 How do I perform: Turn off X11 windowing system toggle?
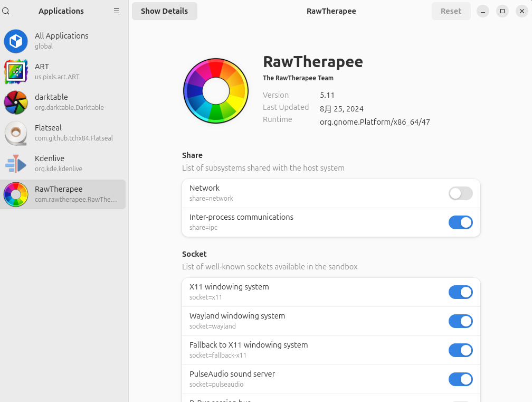click(x=460, y=292)
